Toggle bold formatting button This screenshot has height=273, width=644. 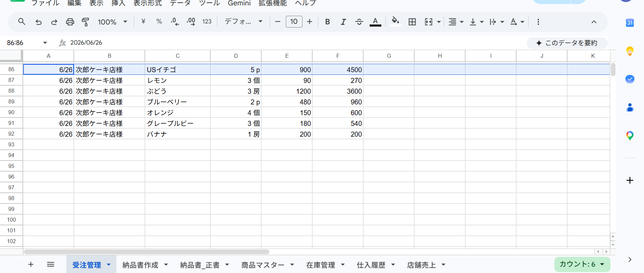click(327, 22)
